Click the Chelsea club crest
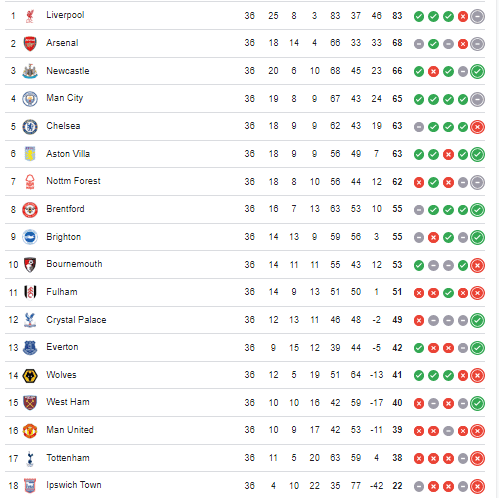 30,126
